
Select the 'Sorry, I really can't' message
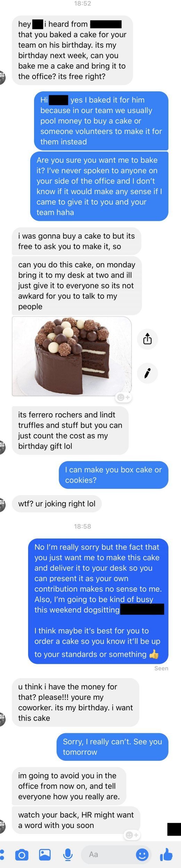tap(113, 747)
